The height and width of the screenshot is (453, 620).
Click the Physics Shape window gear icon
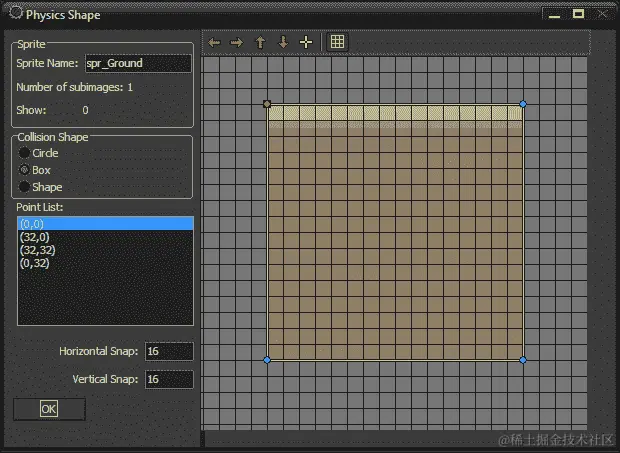[x=16, y=13]
